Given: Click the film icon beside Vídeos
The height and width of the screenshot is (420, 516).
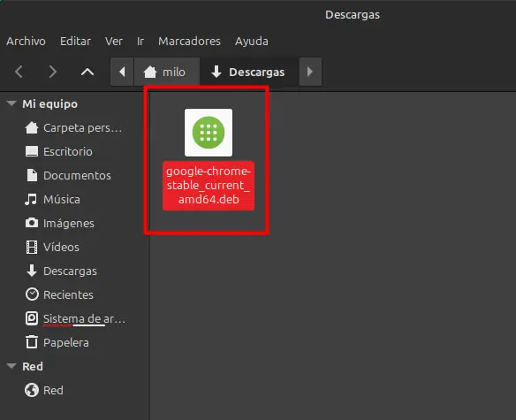Looking at the screenshot, I should pyautogui.click(x=32, y=247).
